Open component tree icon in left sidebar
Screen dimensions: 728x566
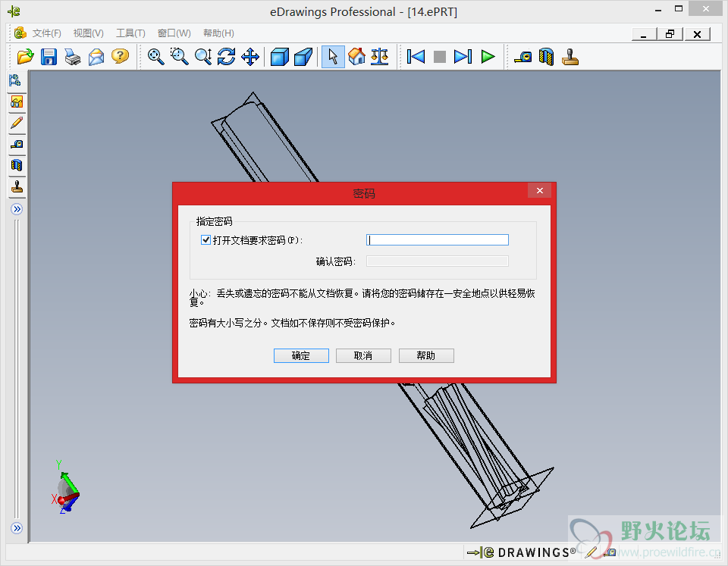(15, 81)
